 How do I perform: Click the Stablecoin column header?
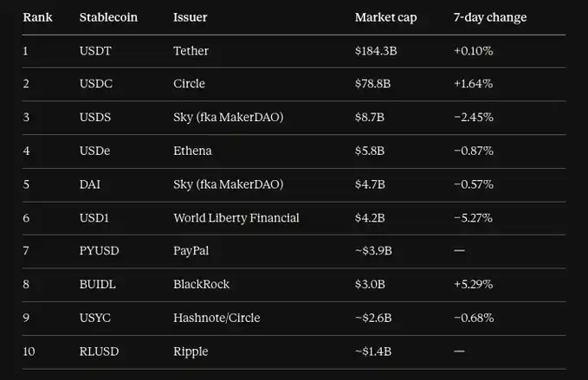(x=108, y=17)
